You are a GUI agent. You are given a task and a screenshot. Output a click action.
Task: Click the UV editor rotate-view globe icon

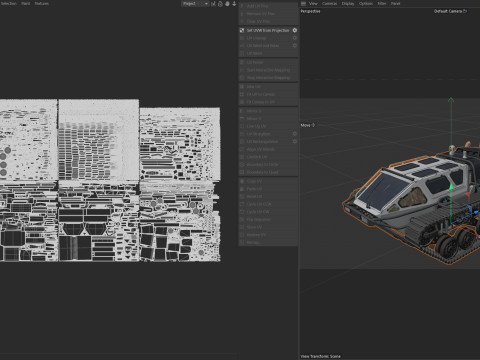click(227, 3)
